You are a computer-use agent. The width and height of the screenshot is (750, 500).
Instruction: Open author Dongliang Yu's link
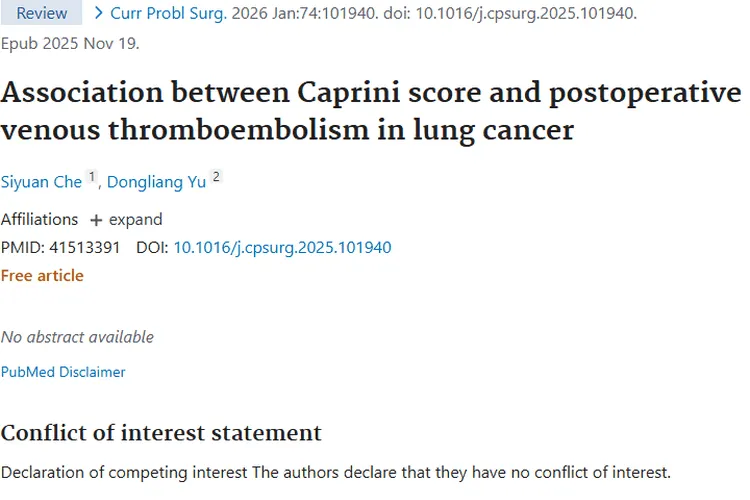point(157,182)
